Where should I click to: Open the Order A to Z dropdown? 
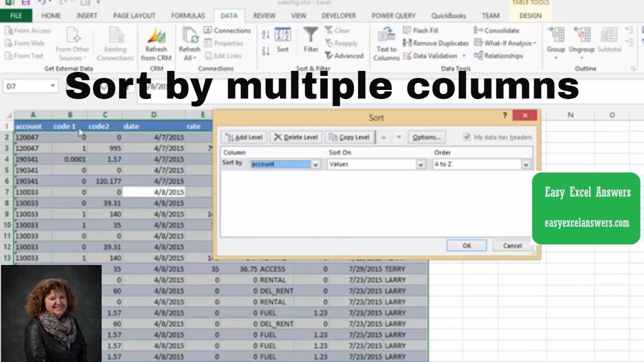[526, 164]
